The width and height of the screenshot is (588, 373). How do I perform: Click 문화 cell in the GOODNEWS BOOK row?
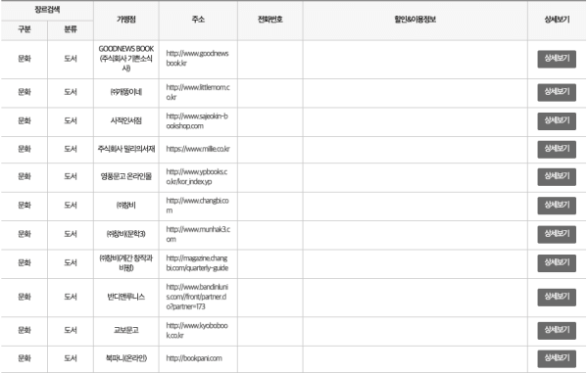(24, 59)
